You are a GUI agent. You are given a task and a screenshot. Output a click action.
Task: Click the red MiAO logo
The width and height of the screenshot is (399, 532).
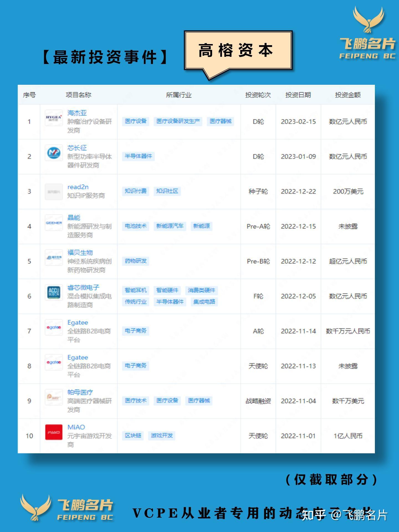(x=54, y=432)
